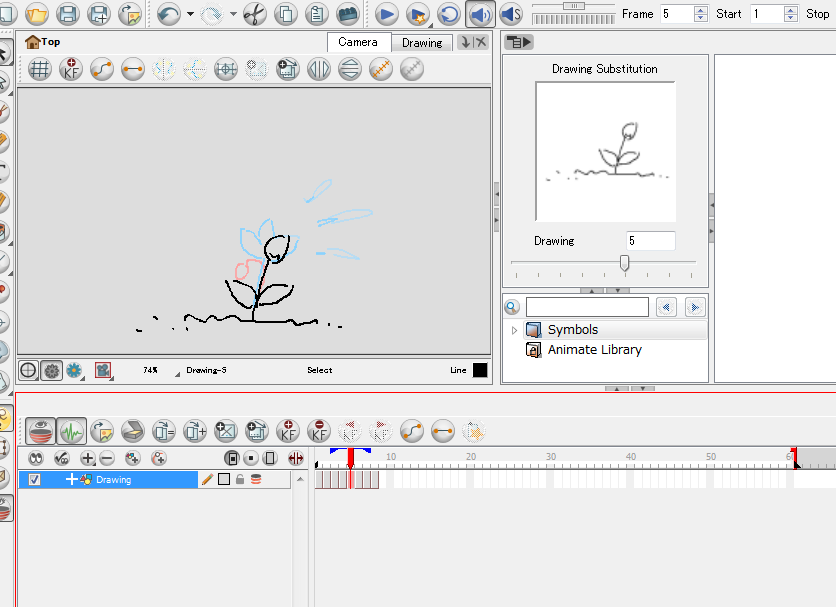Click the Top home icon
Image resolution: width=836 pixels, height=607 pixels.
tap(33, 42)
